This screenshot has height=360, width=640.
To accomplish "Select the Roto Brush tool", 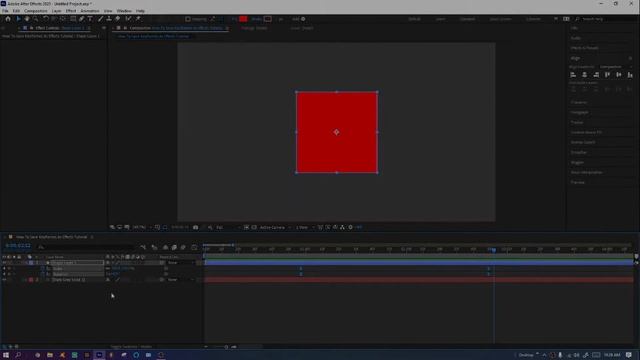I will [x=129, y=19].
